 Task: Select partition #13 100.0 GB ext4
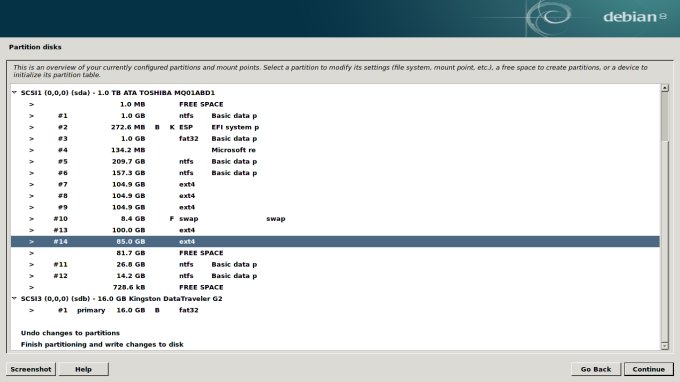pos(335,230)
